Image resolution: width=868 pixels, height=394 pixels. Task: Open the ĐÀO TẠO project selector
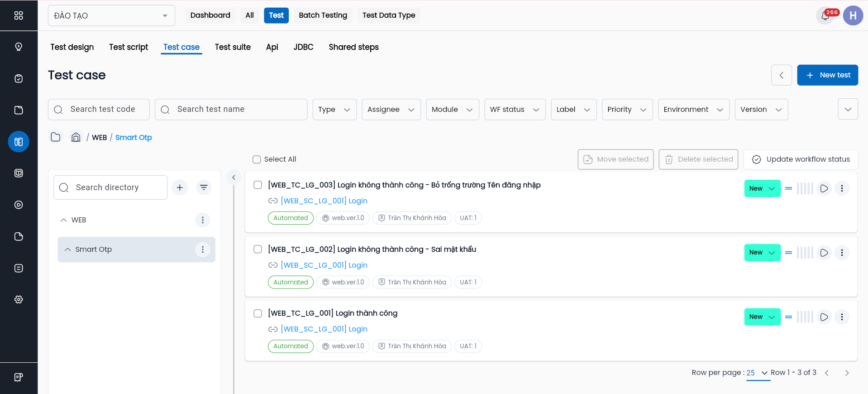point(111,16)
